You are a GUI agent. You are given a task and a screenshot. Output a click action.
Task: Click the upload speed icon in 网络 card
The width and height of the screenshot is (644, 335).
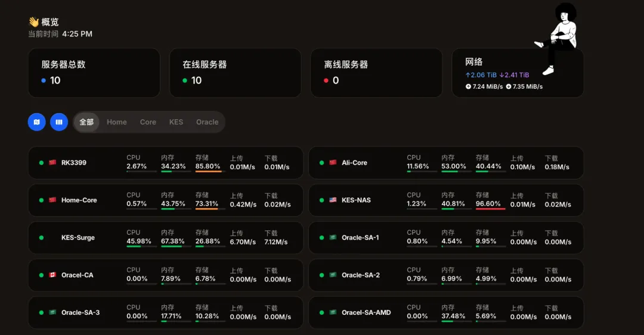469,86
